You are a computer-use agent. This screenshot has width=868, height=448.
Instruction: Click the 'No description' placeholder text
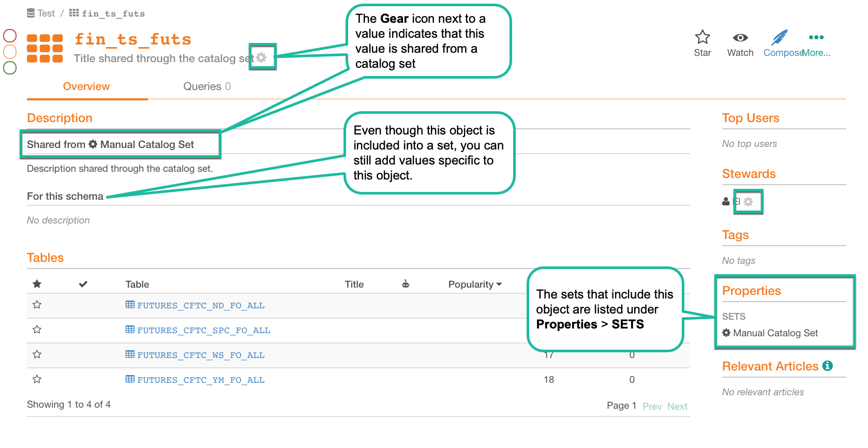[x=58, y=220]
